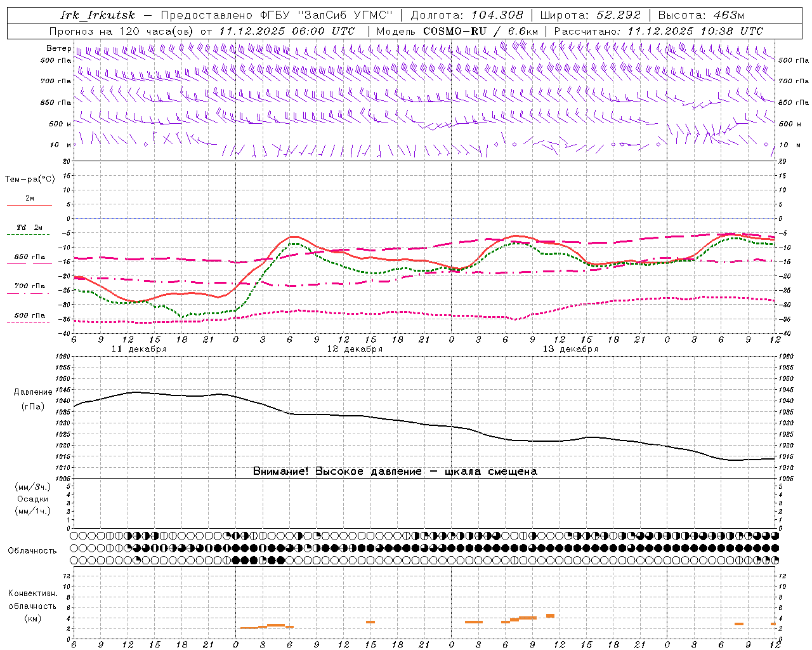Click the 'Модель COSMO-RU / 6.6км' text

457,31
